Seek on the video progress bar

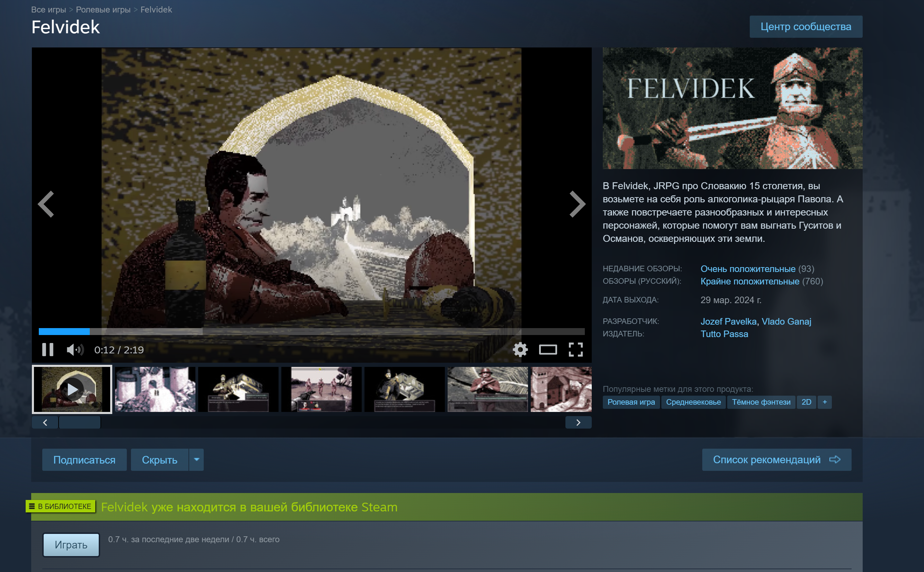[312, 332]
